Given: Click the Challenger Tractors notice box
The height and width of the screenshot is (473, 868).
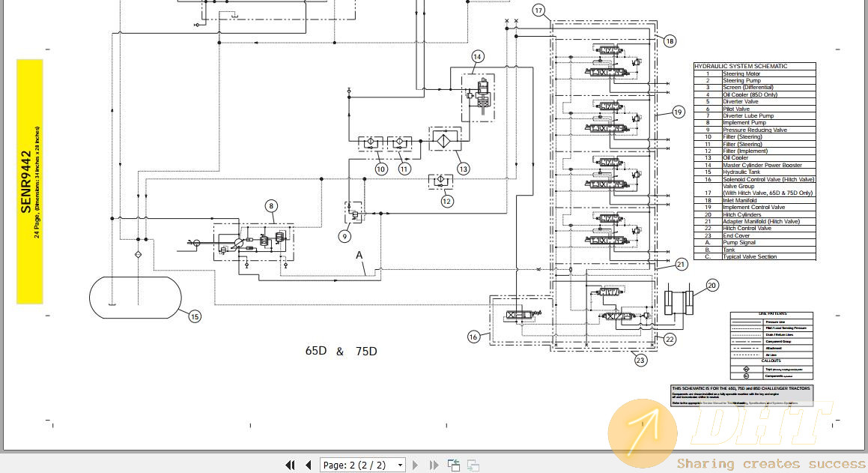Looking at the screenshot, I should tap(740, 396).
